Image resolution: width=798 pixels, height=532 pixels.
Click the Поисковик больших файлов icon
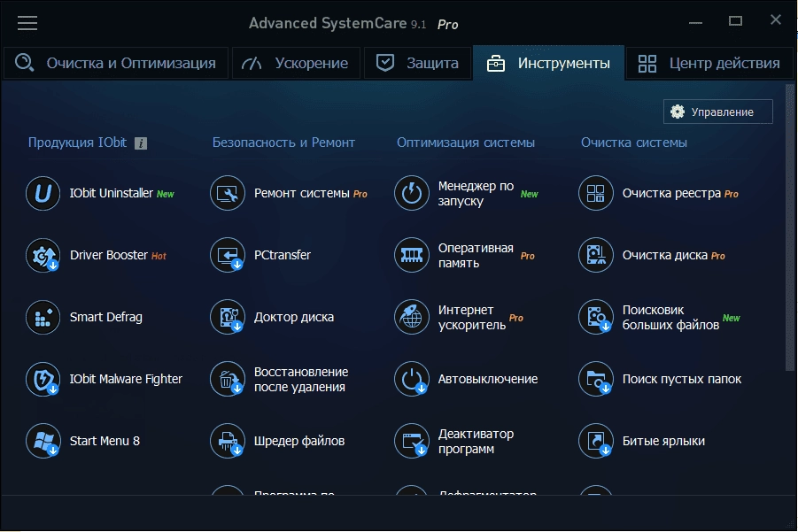596,318
